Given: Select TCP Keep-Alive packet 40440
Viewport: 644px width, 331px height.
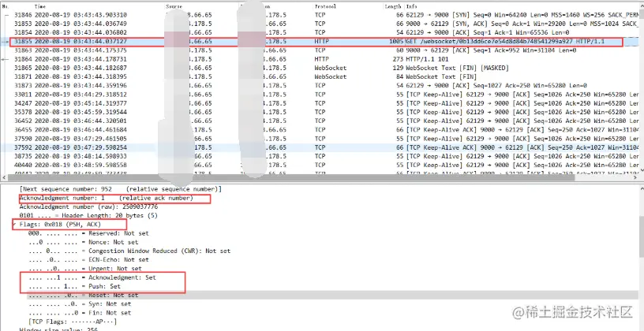Looking at the screenshot, I should click(x=320, y=165).
